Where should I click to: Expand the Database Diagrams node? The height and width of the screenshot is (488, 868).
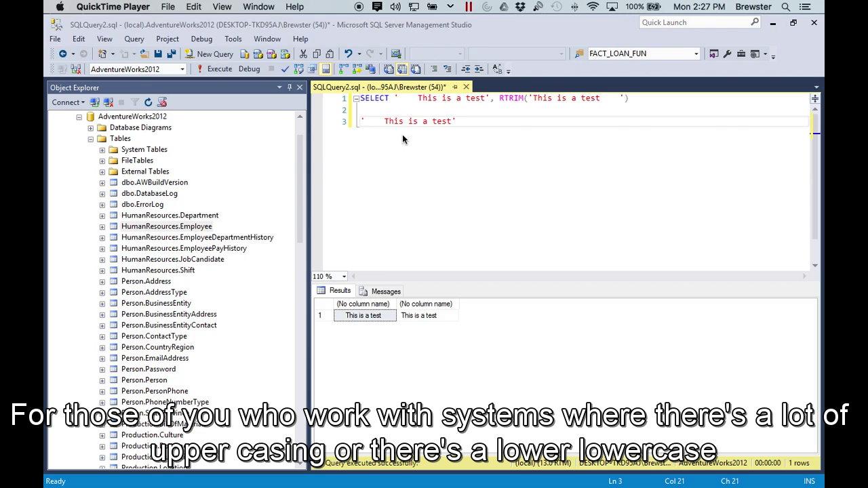pyautogui.click(x=91, y=127)
